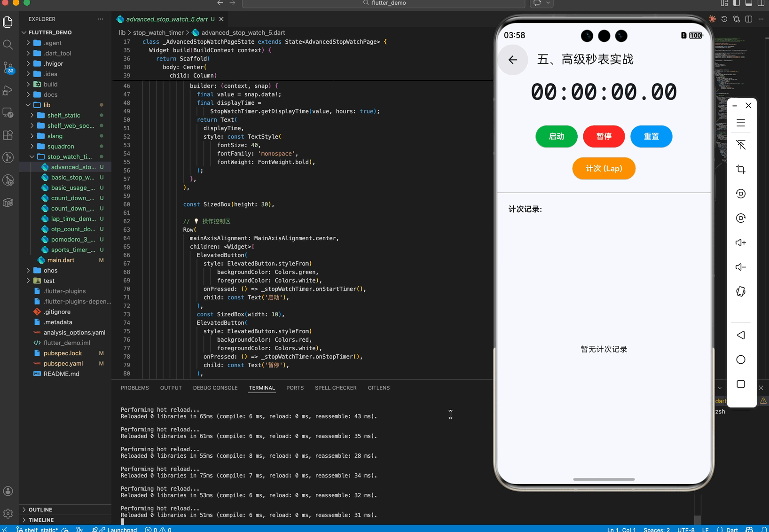This screenshot has width=769, height=532.
Task: Click the stop_watch_timer breadcrumb segment
Action: [x=158, y=32]
